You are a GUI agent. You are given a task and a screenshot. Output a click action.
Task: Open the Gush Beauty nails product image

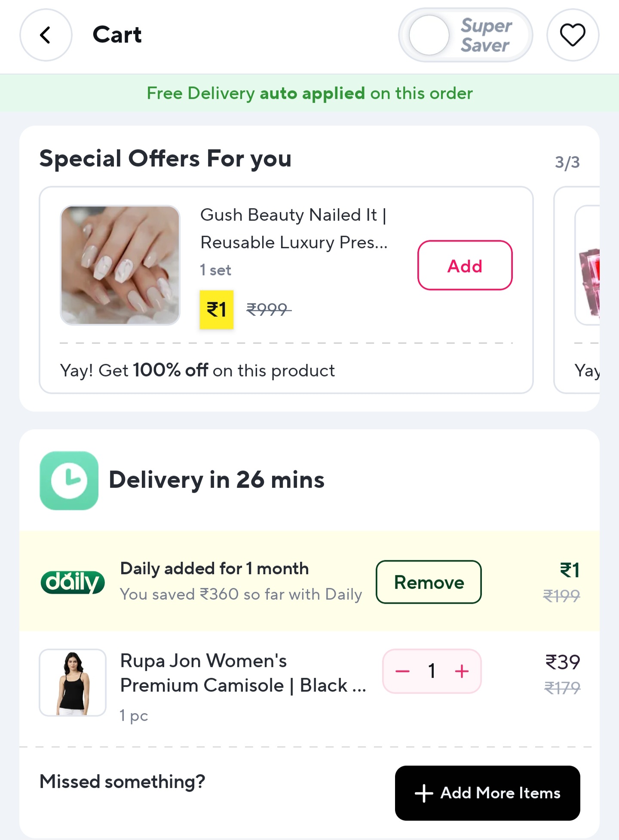120,265
